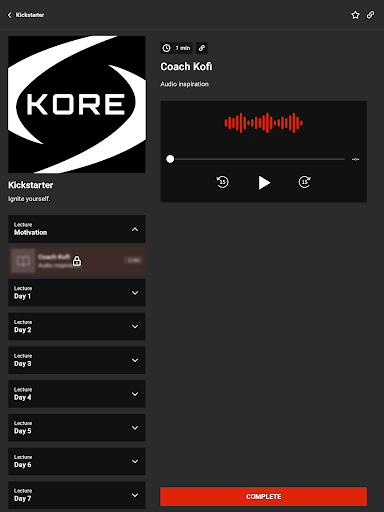Viewport: 384px width, 512px height.
Task: Play the Coach Kofi audio
Action: click(x=264, y=183)
